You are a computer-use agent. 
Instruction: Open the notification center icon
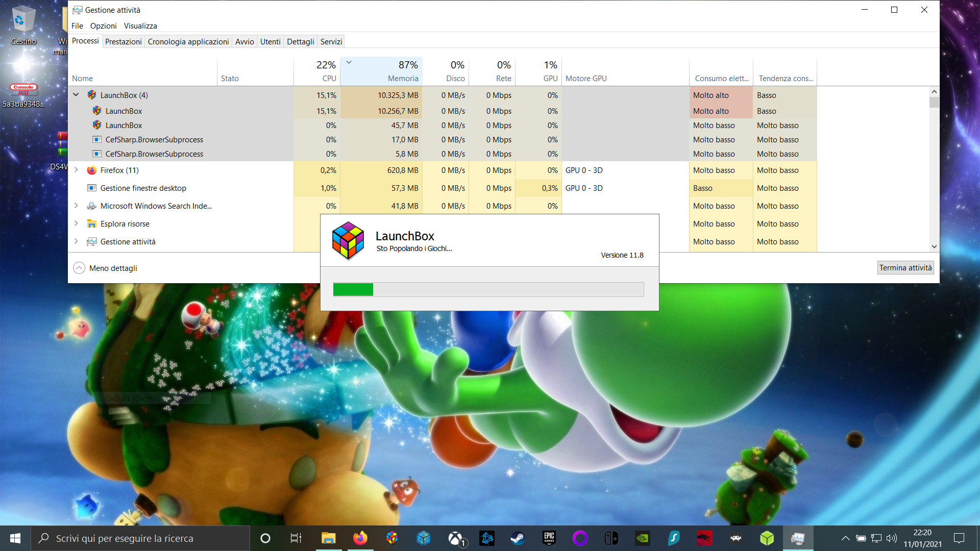(959, 538)
